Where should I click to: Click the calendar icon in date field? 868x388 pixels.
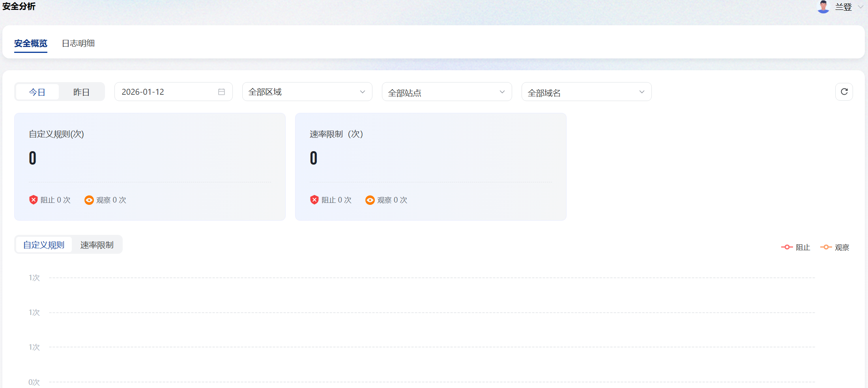coord(221,92)
